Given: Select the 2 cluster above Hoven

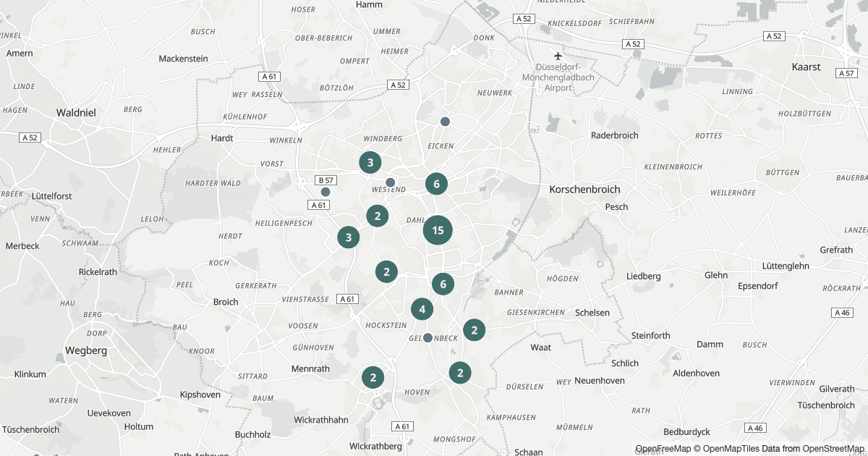Looking at the screenshot, I should (x=460, y=373).
